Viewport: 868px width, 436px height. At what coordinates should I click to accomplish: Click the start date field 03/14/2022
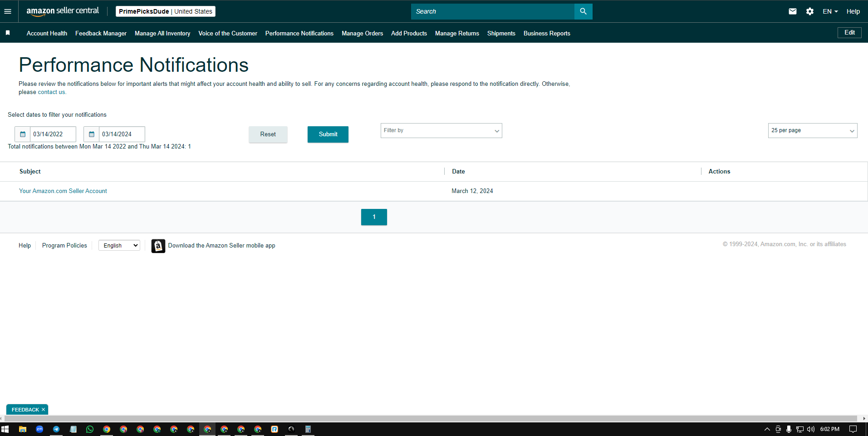[53, 134]
